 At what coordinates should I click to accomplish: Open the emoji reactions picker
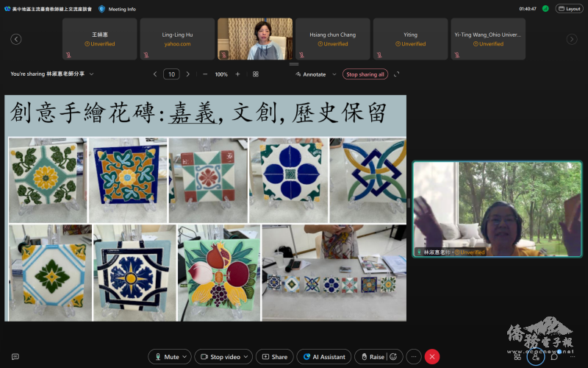pos(393,357)
